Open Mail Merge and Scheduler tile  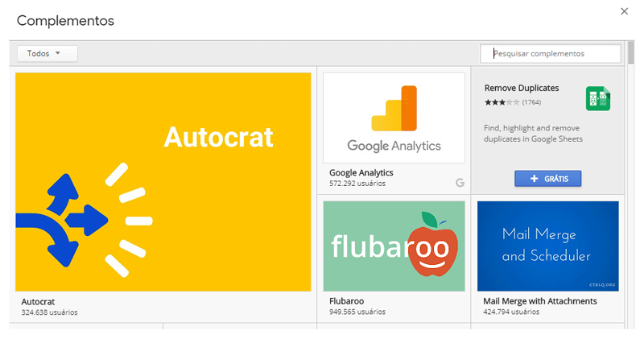pyautogui.click(x=547, y=246)
